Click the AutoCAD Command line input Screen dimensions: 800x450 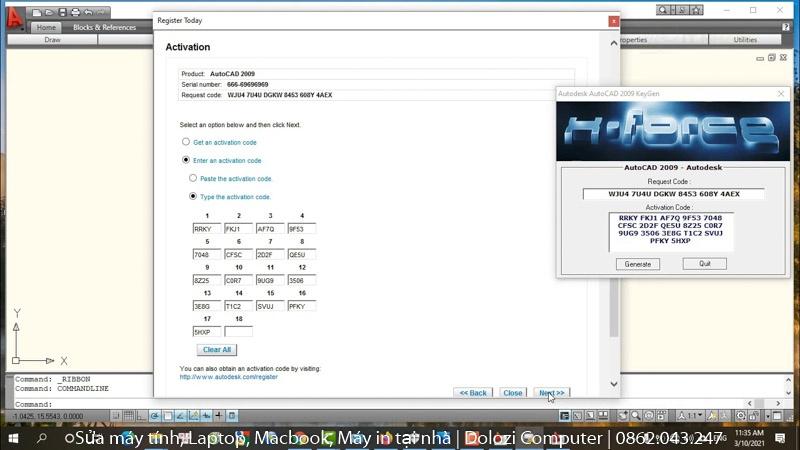(x=378, y=404)
